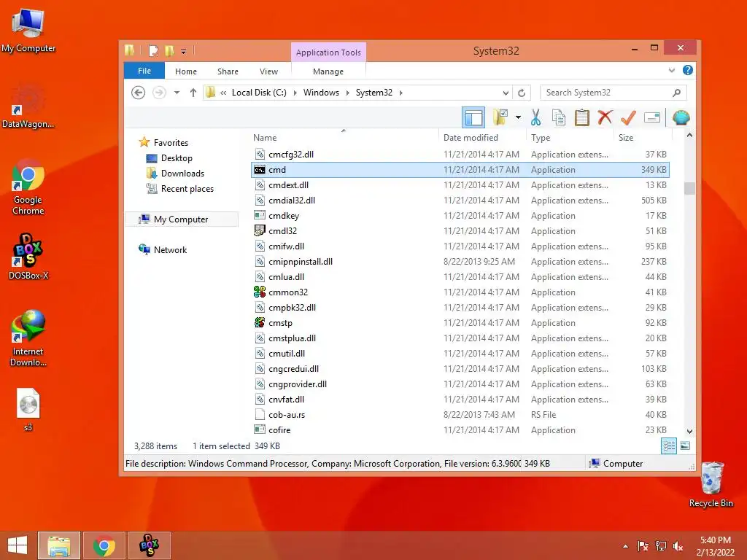
Task: Select the cofire application
Action: coord(460,430)
